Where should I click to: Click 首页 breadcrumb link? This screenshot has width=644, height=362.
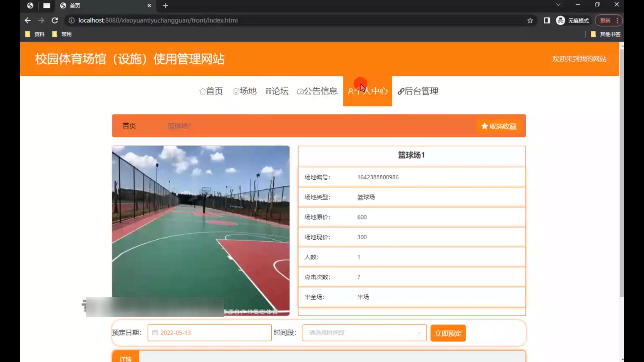pos(129,126)
